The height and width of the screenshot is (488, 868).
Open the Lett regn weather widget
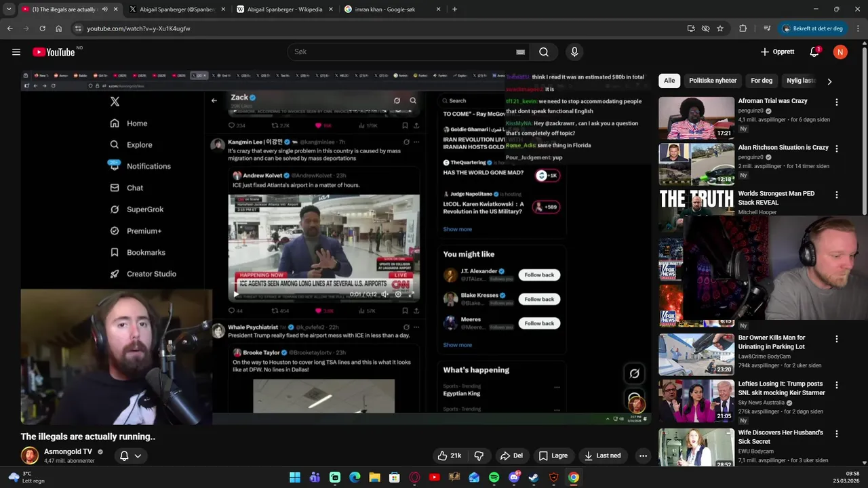[26, 477]
